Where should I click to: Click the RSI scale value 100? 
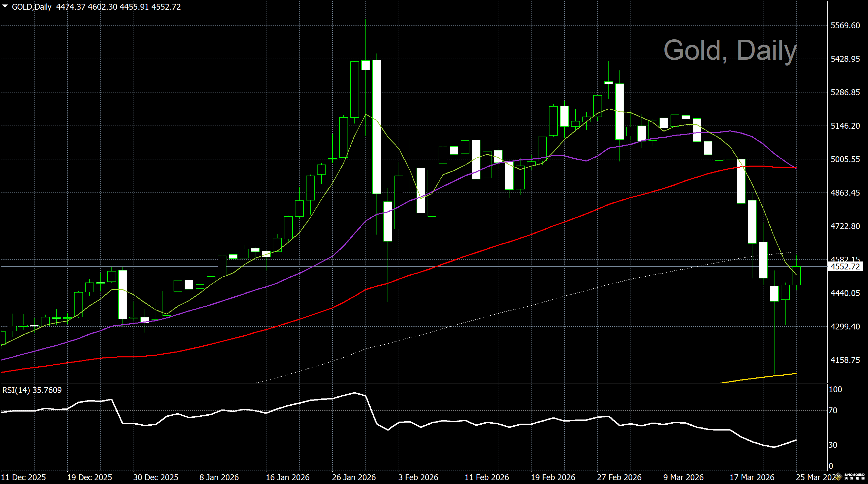(835, 389)
